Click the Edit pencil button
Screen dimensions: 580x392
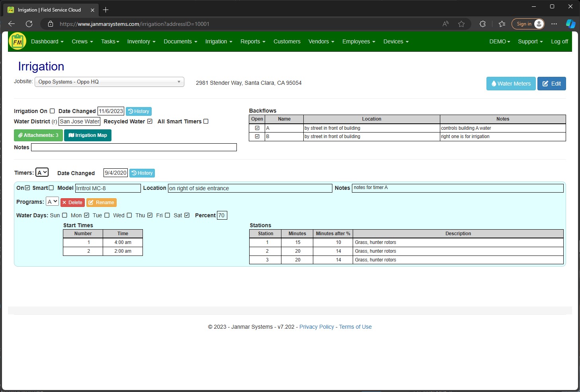tap(551, 84)
